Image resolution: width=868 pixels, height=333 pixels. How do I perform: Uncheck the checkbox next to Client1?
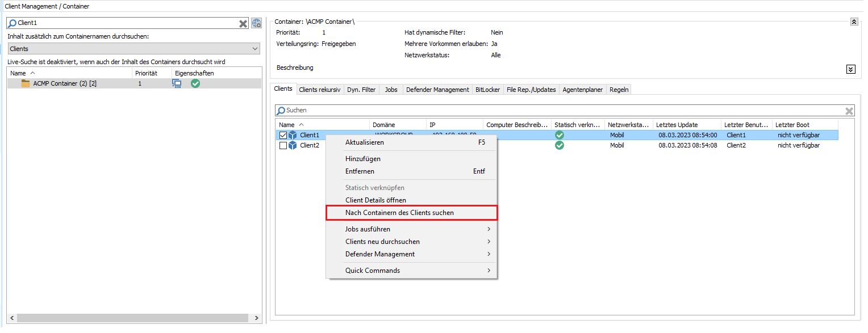[x=282, y=135]
